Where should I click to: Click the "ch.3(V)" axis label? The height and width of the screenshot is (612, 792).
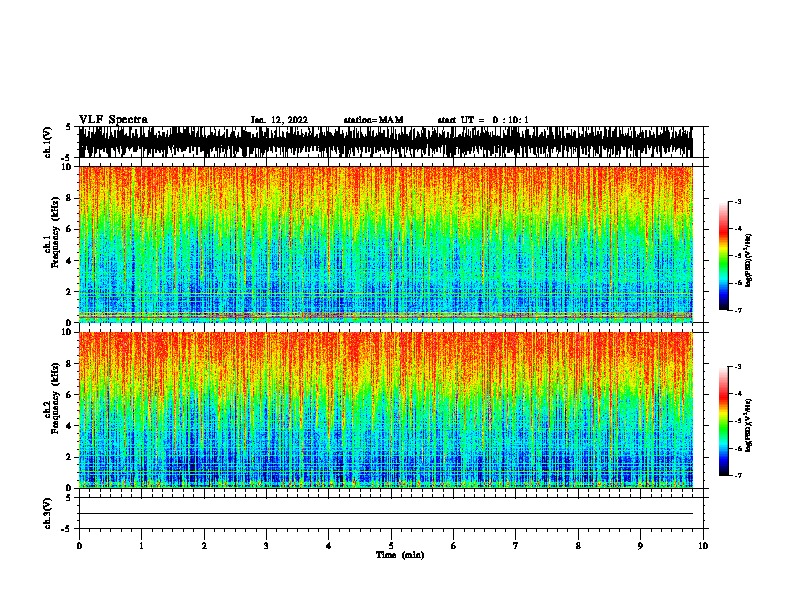[47, 513]
